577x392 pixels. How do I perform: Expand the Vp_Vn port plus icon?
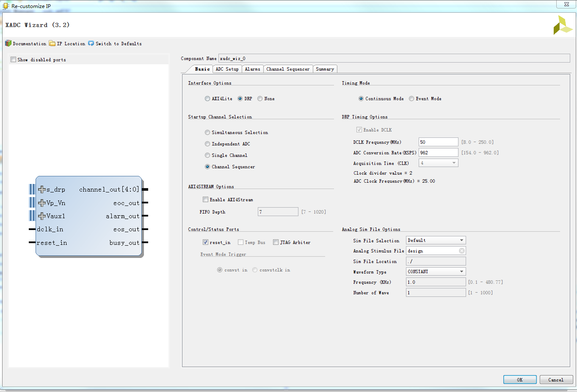[42, 203]
